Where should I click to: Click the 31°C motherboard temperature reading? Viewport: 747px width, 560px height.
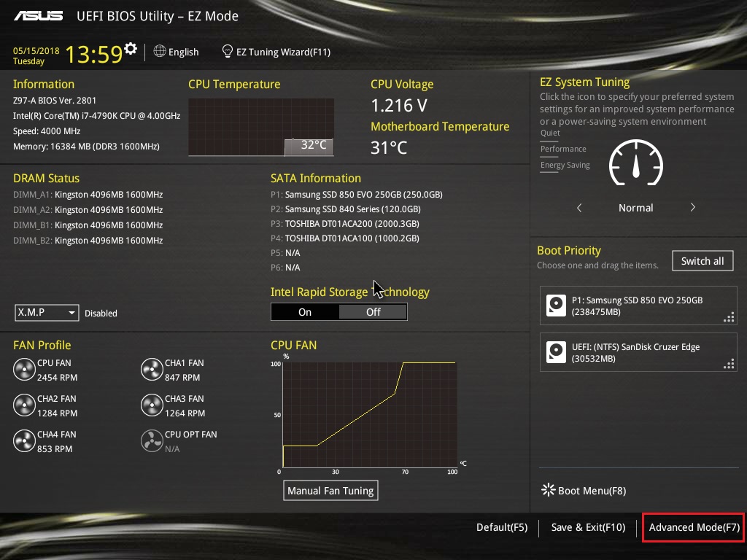tap(389, 147)
